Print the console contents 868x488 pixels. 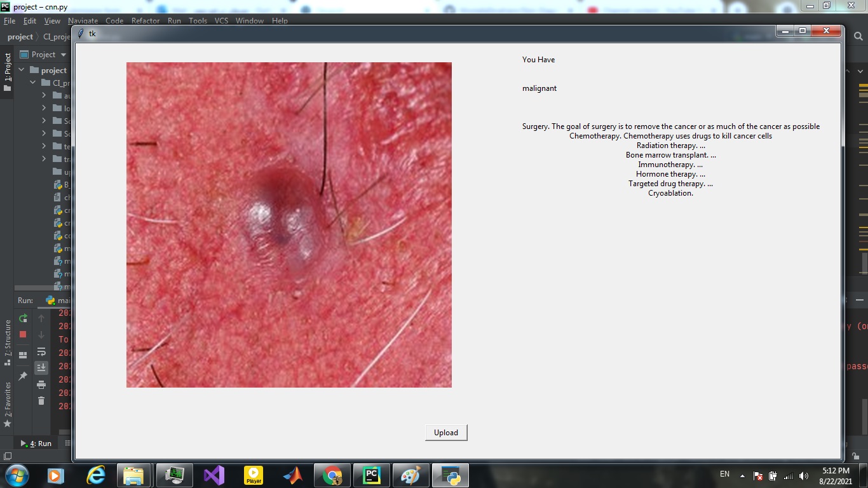[x=41, y=385]
